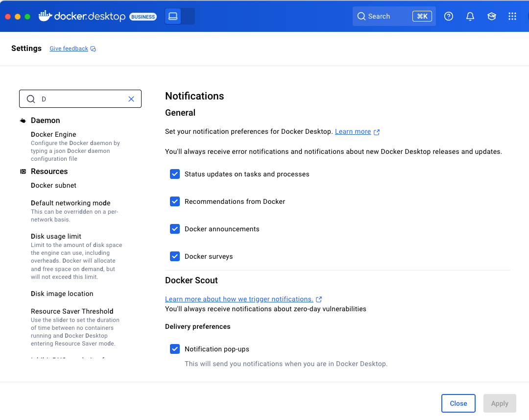View notifications via the bell icon
This screenshot has width=529, height=420.
point(470,16)
